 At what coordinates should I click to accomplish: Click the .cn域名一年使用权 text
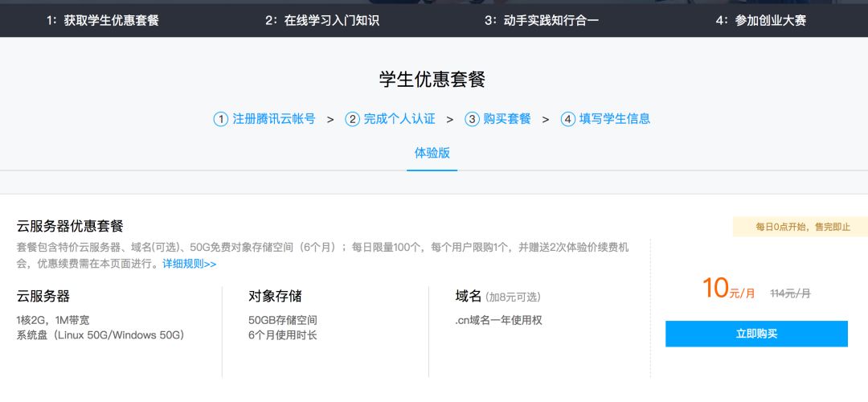[498, 320]
